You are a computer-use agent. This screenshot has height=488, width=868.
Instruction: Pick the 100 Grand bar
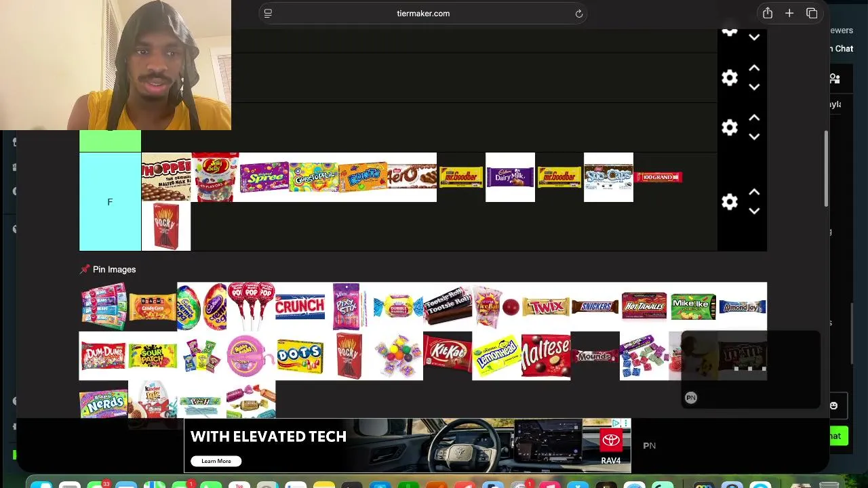click(658, 177)
